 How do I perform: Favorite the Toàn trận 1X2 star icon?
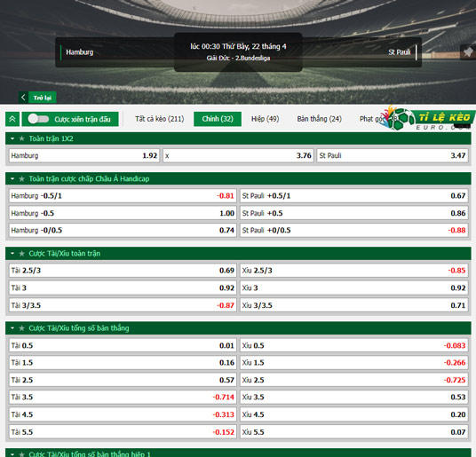click(x=21, y=138)
